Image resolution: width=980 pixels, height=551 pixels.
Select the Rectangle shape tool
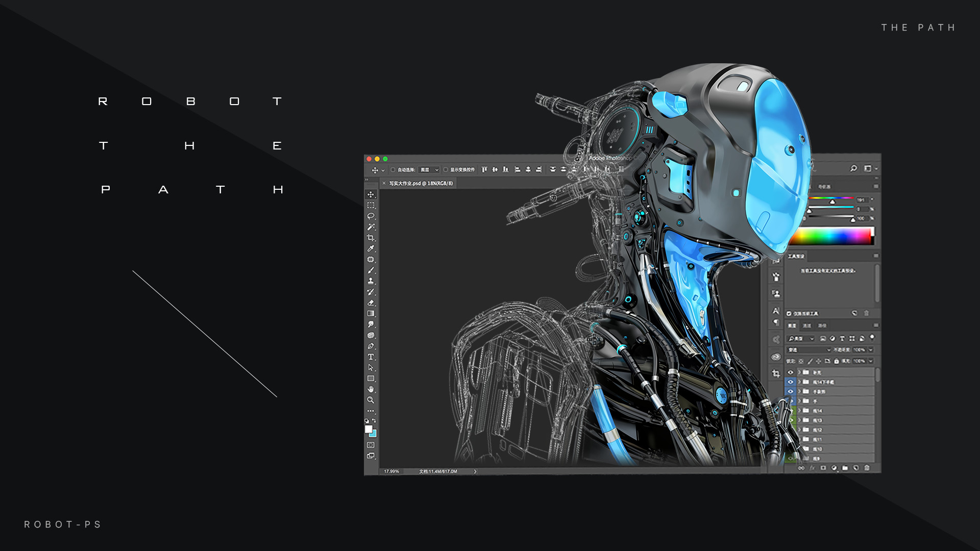(371, 379)
